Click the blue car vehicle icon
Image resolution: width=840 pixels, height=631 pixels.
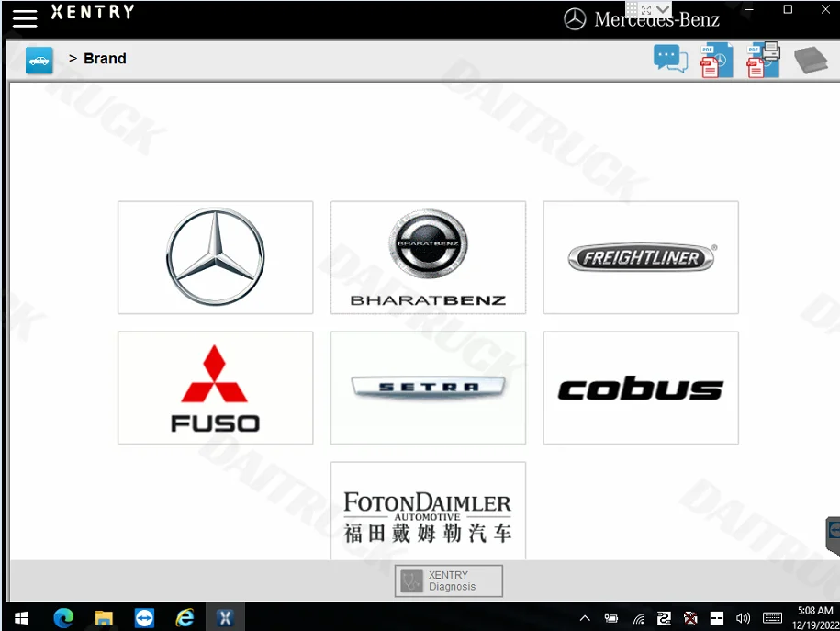pos(39,60)
